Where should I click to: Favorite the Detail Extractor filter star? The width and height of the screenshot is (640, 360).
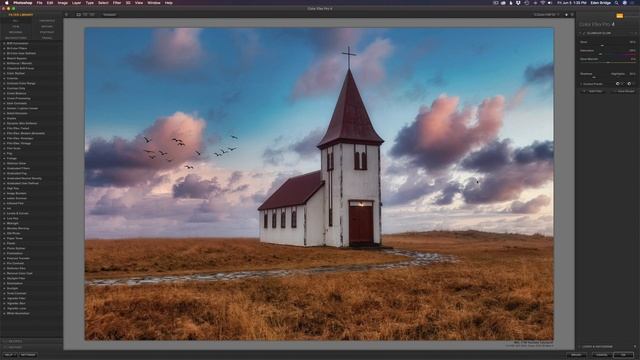(x=4, y=113)
